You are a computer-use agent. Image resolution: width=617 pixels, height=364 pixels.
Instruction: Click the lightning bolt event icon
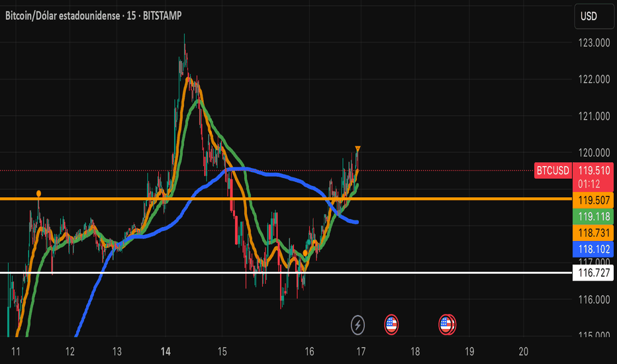click(357, 325)
